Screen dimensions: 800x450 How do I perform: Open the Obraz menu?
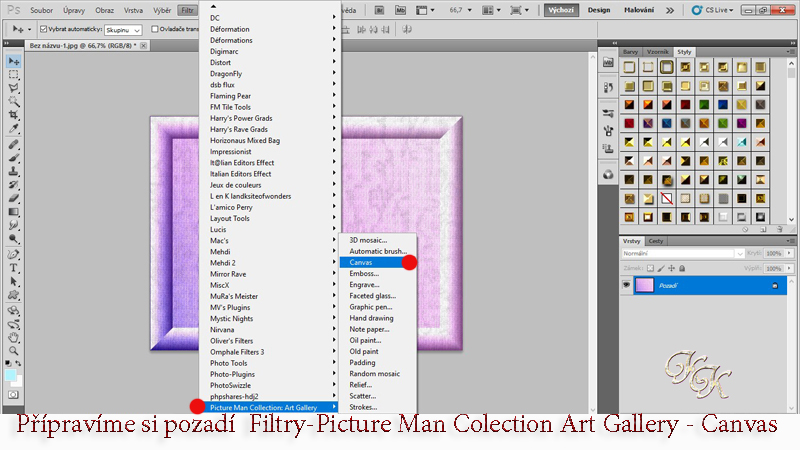104,10
